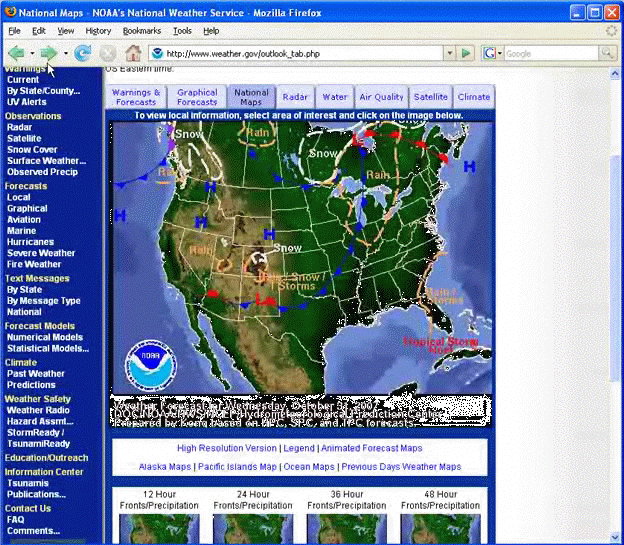Switch to the Graphical Forecasts tab
This screenshot has height=545, width=624.
click(x=197, y=97)
